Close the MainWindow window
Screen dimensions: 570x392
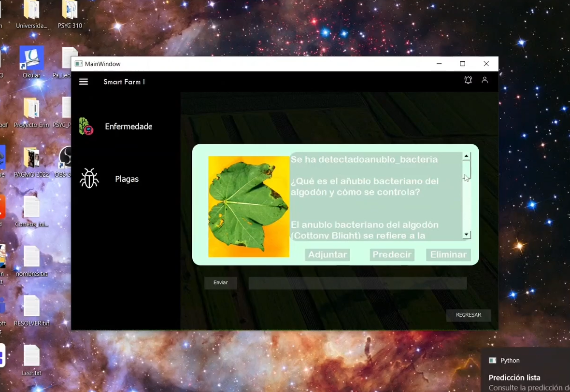(x=486, y=64)
